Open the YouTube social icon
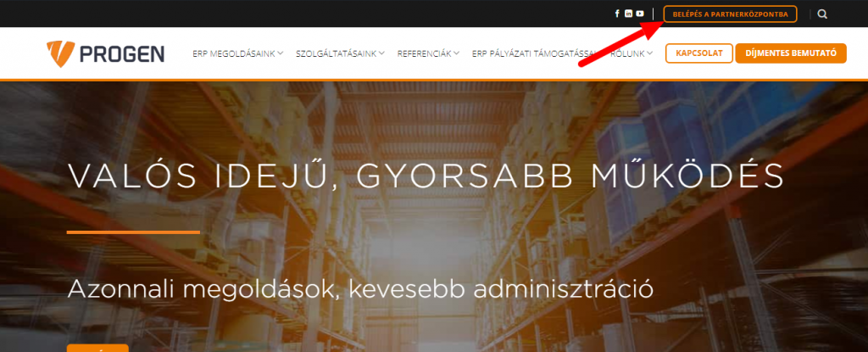 [x=640, y=14]
